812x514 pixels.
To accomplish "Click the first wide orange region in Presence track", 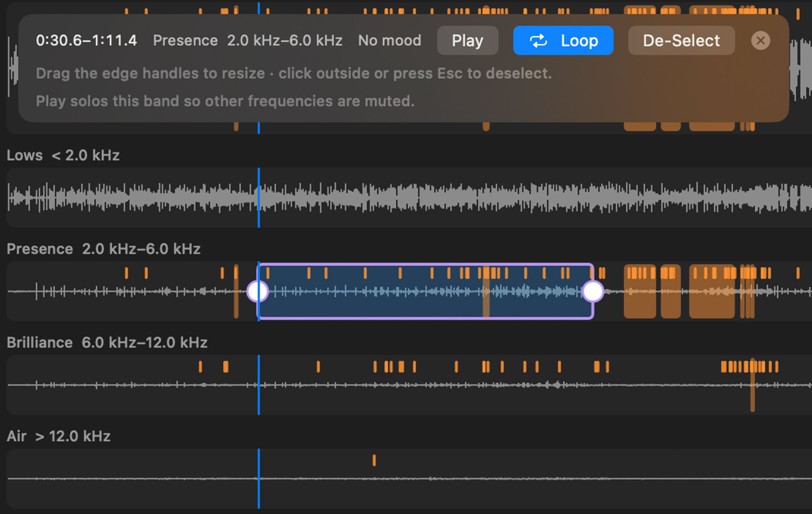I will (x=639, y=291).
